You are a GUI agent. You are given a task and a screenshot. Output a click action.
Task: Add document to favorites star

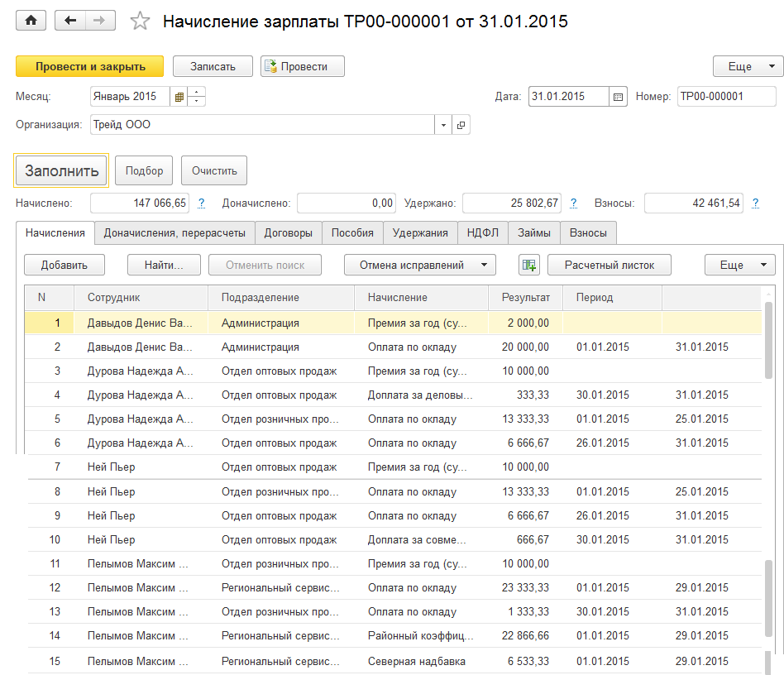(141, 22)
